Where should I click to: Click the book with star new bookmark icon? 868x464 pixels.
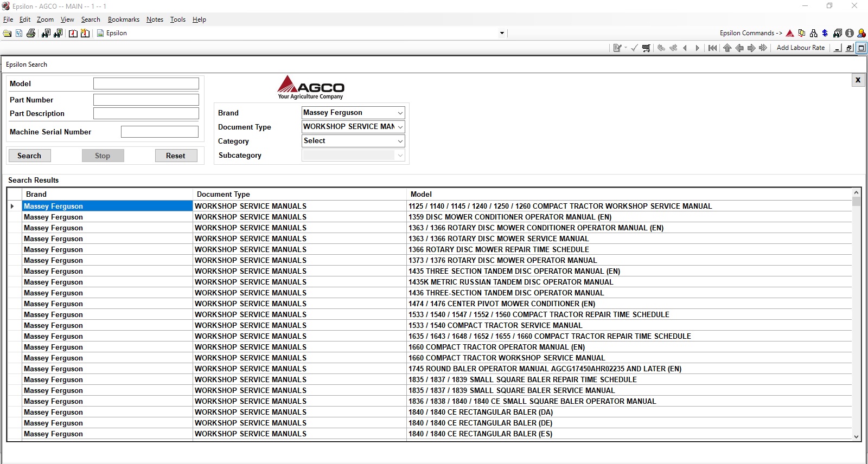(85, 33)
